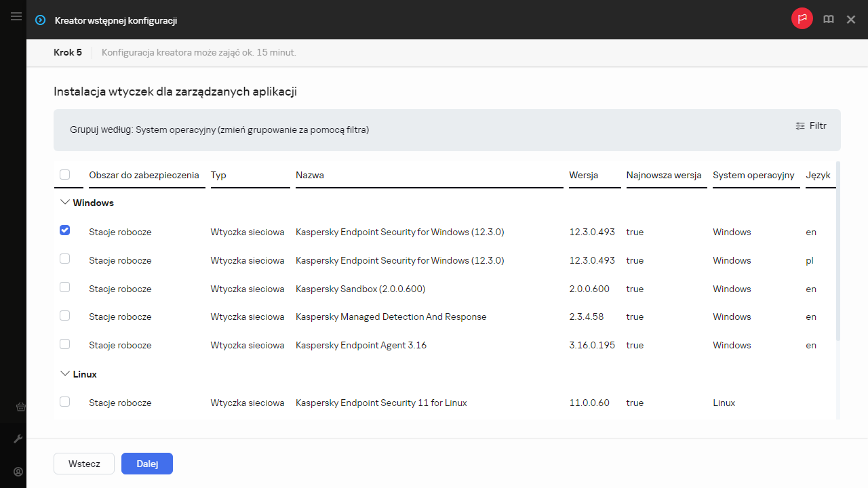The image size is (868, 488).
Task: Click the red flag notifications icon
Action: click(x=802, y=19)
